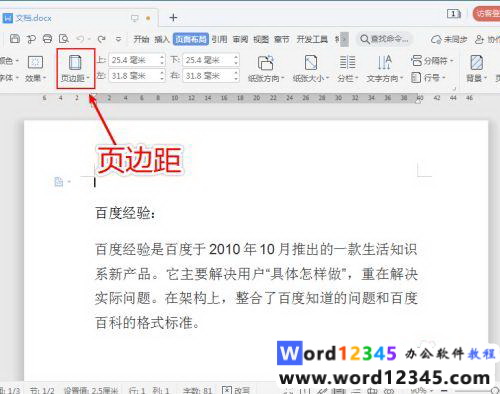500x394 pixels.
Task: Click the 字数: 81 word count
Action: 197,390
